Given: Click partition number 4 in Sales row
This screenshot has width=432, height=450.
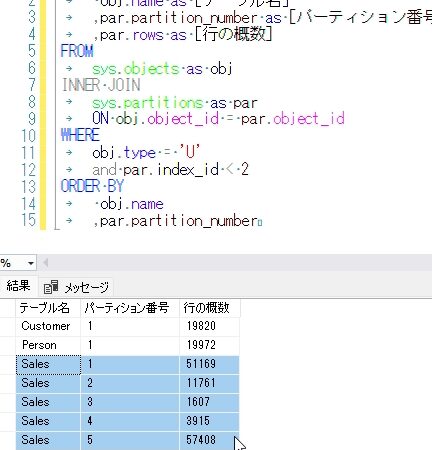Looking at the screenshot, I should 130,421.
